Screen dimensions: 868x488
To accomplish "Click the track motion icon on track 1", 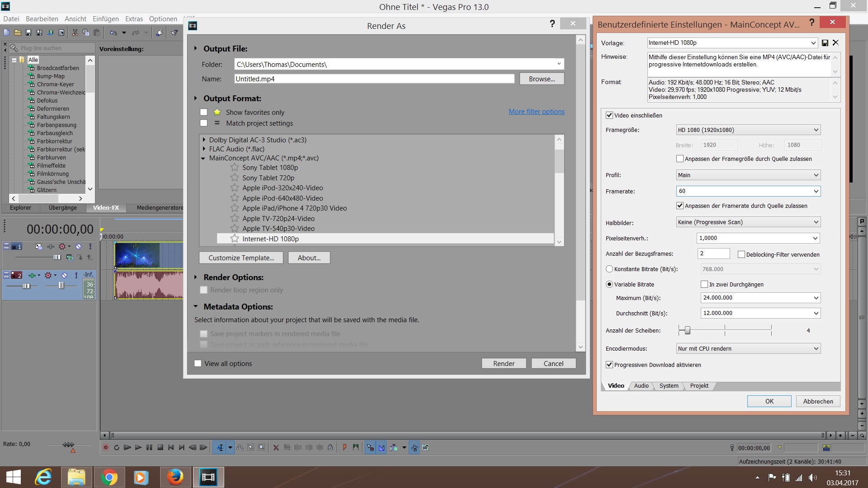I will point(38,246).
